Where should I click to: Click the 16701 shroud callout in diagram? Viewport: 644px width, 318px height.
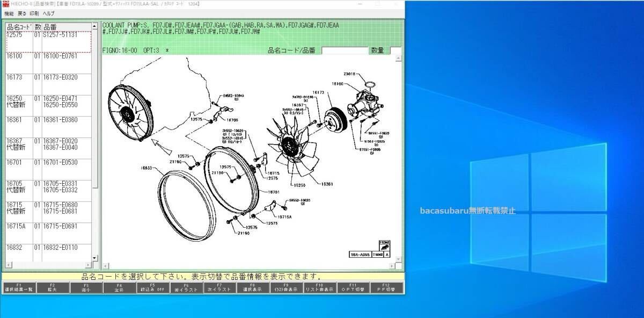tap(273, 191)
